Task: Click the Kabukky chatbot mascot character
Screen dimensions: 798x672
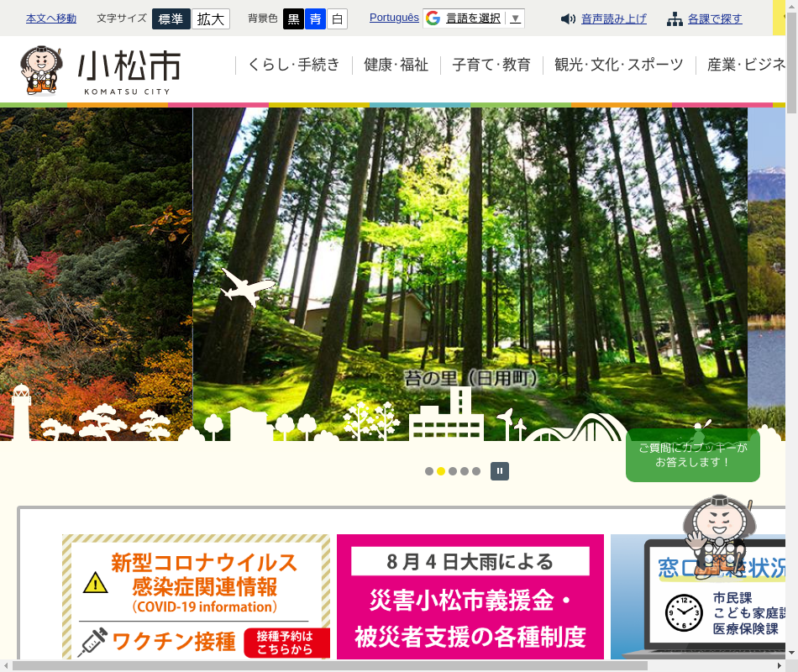Action: point(717,536)
